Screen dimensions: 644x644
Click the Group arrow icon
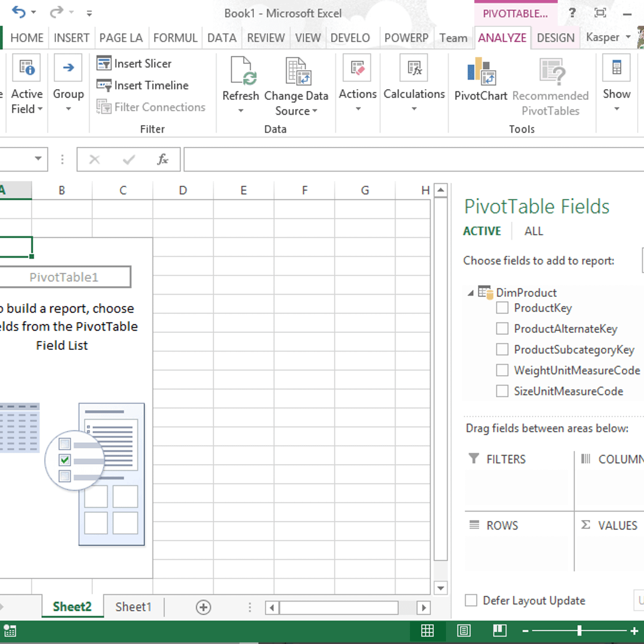(68, 68)
